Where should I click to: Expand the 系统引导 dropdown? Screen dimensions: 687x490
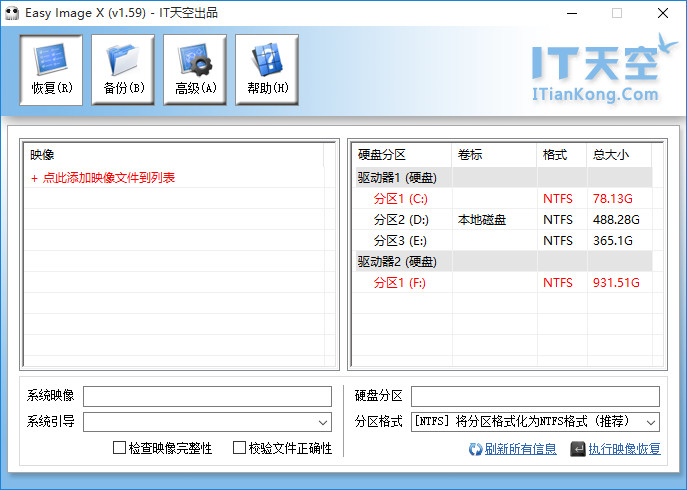(x=322, y=422)
